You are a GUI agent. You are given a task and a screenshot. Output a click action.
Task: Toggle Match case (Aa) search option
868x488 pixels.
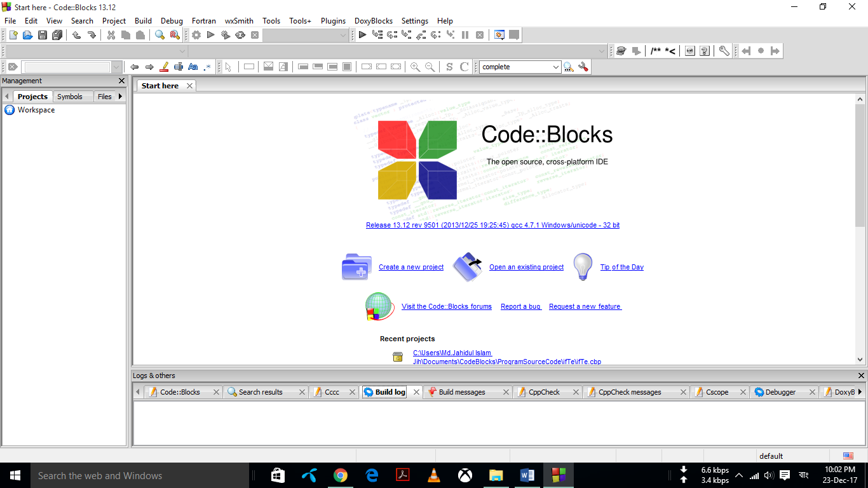[193, 67]
